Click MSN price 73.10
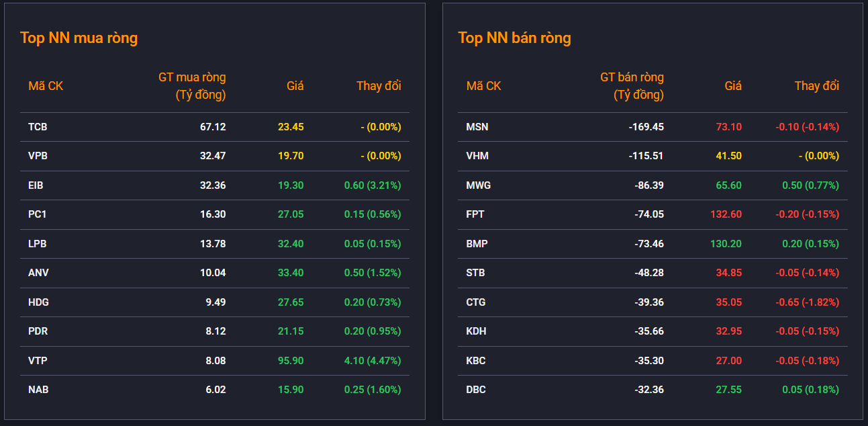The image size is (868, 426). [x=728, y=127]
